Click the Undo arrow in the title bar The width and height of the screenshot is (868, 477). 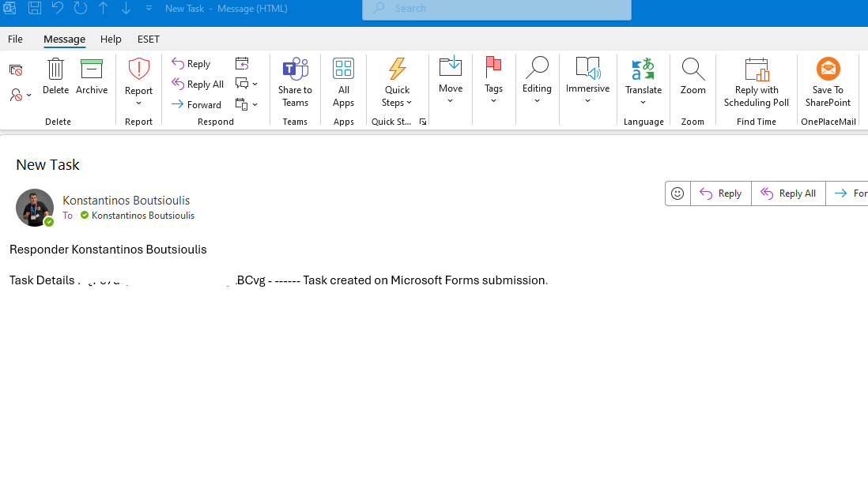pyautogui.click(x=58, y=8)
